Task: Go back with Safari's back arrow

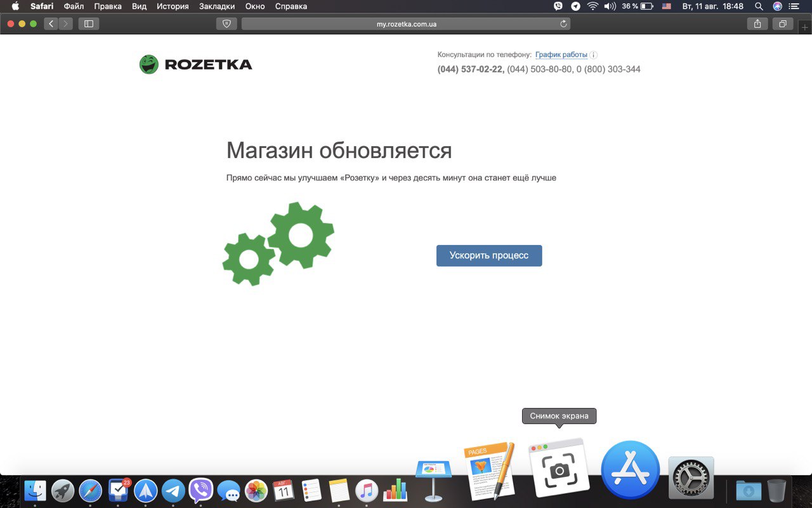Action: (51, 24)
